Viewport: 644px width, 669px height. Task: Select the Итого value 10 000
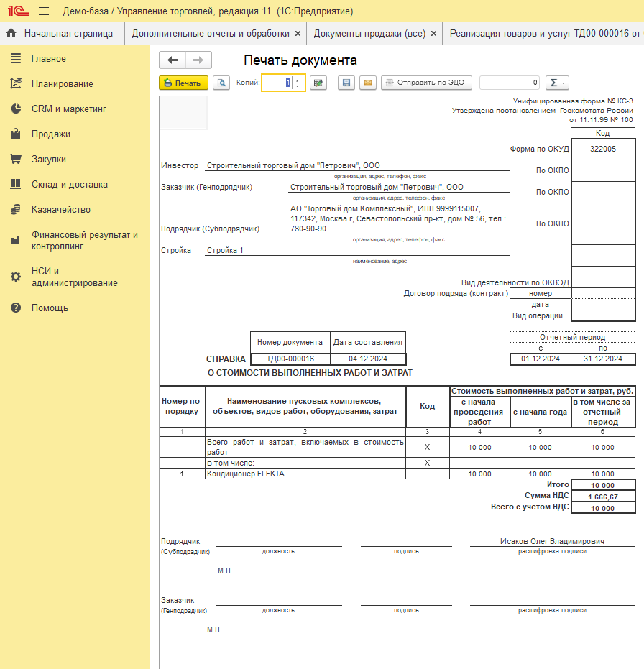(x=602, y=485)
